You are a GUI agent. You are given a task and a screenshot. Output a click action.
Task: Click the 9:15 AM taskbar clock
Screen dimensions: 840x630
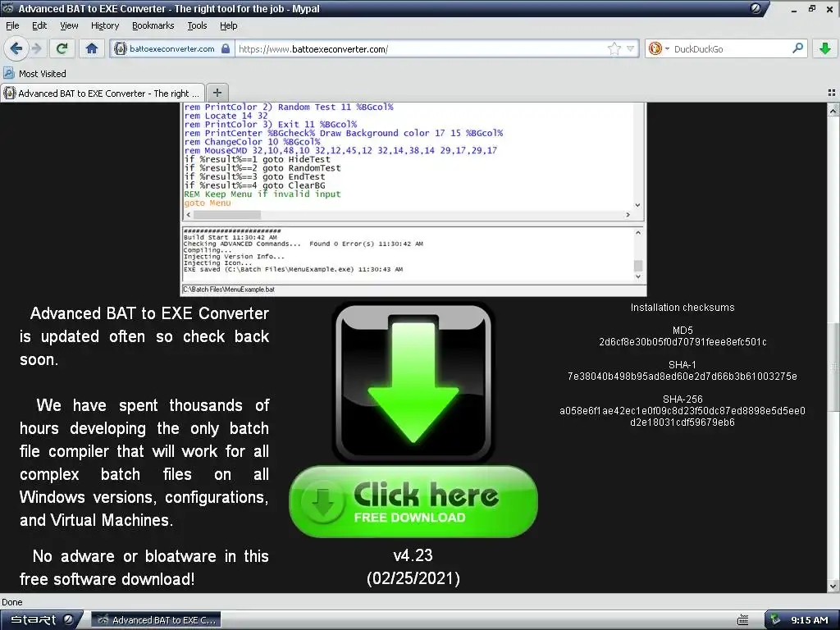809,620
